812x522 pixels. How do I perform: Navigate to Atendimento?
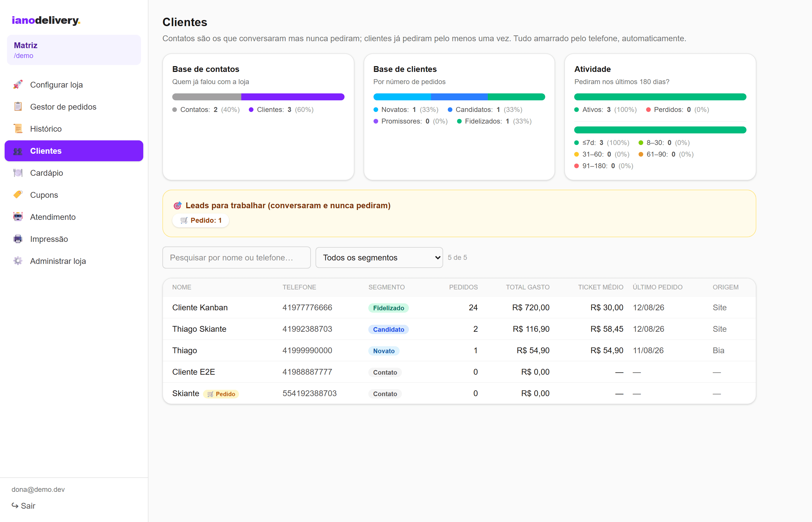pyautogui.click(x=74, y=217)
